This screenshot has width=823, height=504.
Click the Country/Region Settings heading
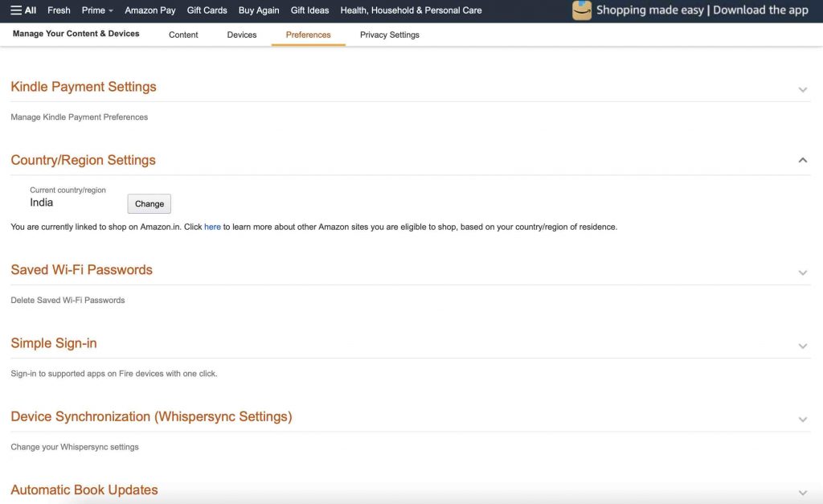[x=83, y=160]
